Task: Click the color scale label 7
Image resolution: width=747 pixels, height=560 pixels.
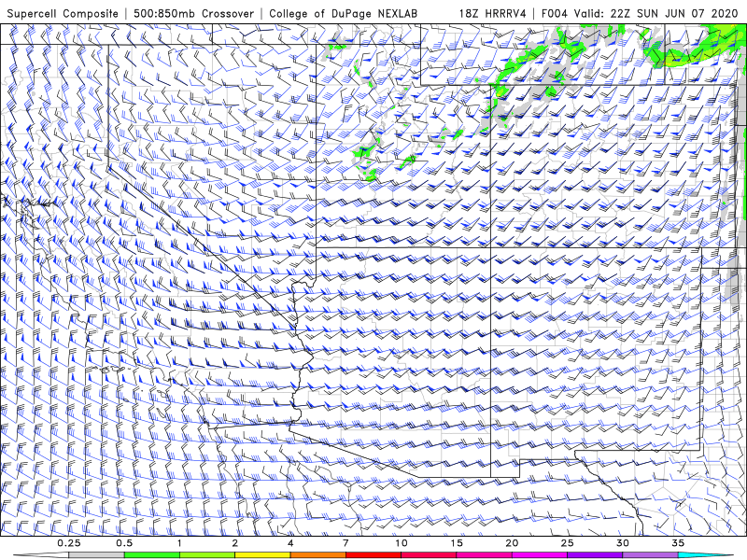Action: 345,543
